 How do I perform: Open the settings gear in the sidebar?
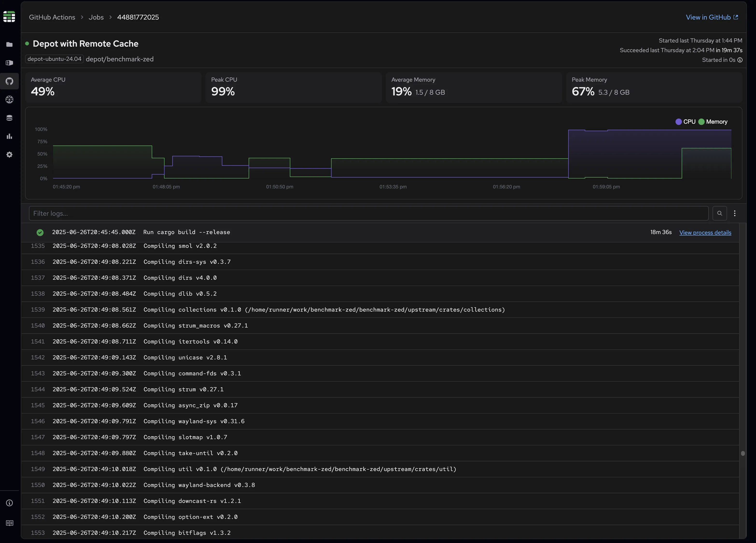click(x=9, y=154)
